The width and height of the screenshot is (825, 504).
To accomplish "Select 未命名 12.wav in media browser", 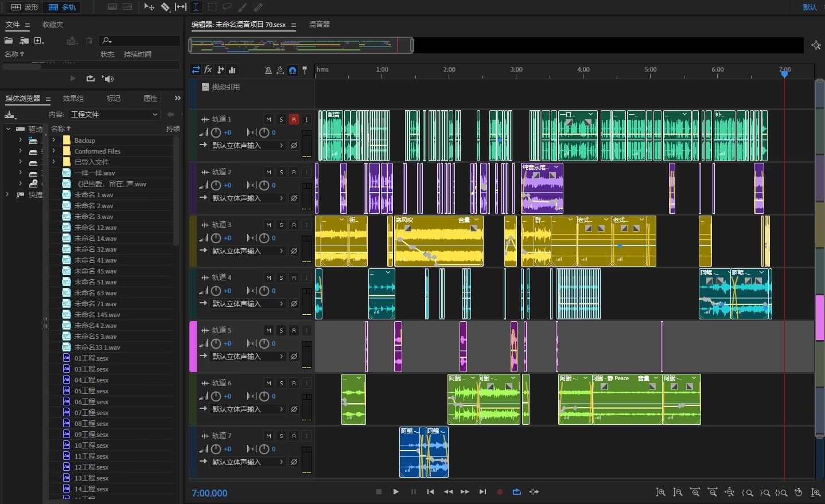I will [x=95, y=228].
